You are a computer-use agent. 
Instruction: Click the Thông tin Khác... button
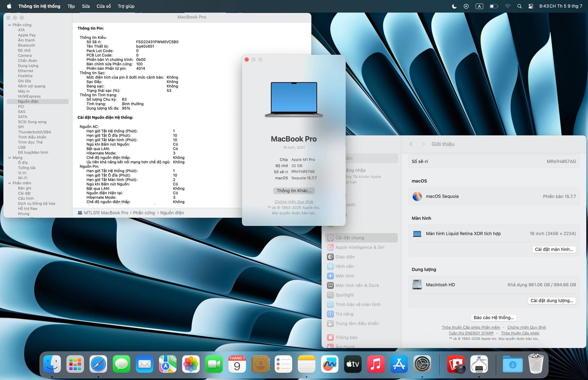click(x=294, y=191)
